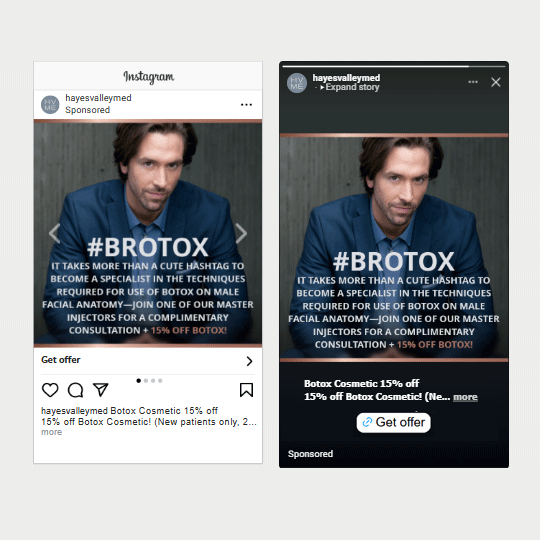The image size is (540, 540).
Task: Go to previous carousel image with left arrow
Action: pyautogui.click(x=54, y=233)
